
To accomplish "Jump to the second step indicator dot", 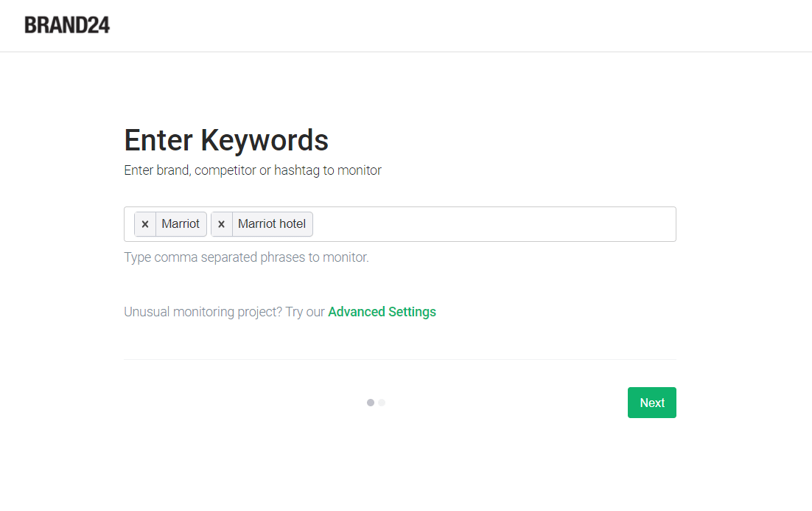I will click(382, 403).
